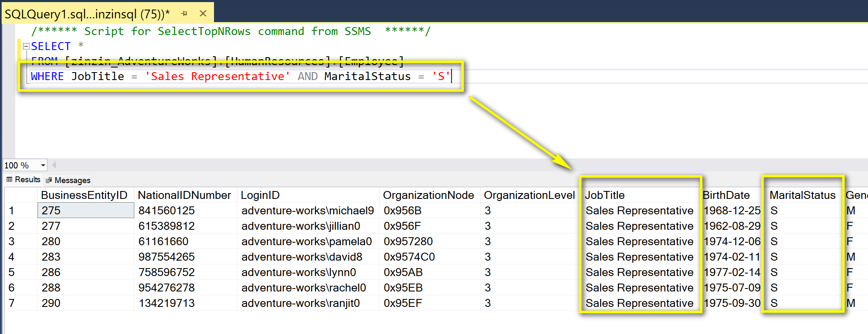
Task: Close the SQLQuery1.sql query tab
Action: (x=203, y=13)
